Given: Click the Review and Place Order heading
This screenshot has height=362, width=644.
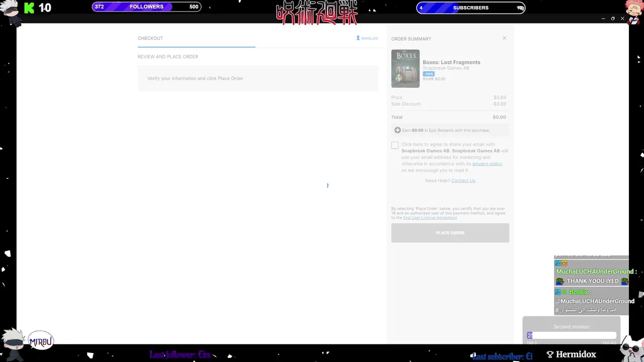Looking at the screenshot, I should coord(168,57).
